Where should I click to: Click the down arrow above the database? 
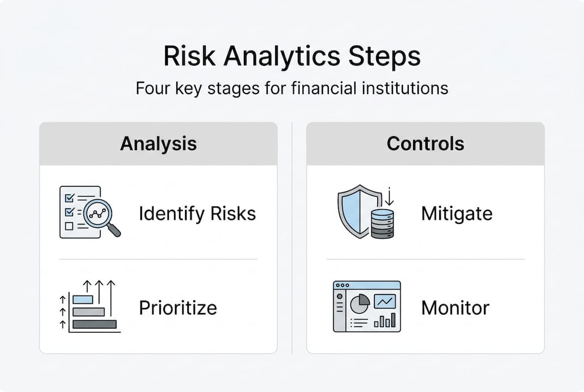click(x=391, y=195)
